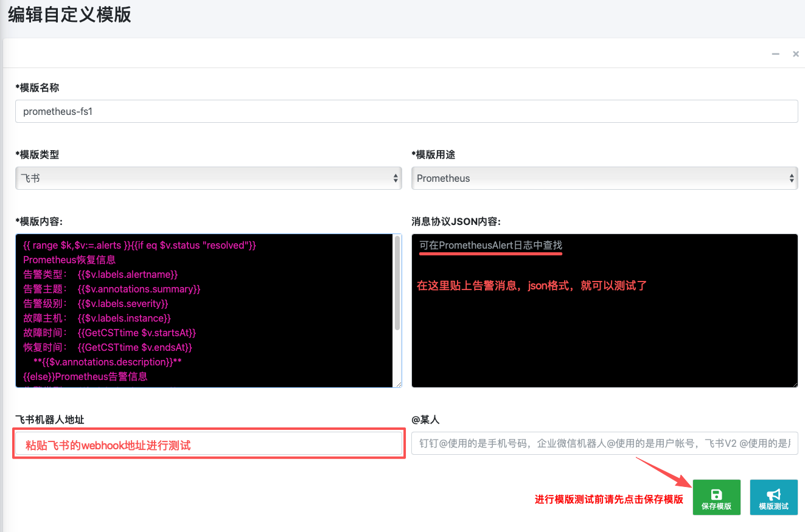Click the stepper arrows of 模版用途 select
This screenshot has width=805, height=532.
[x=791, y=178]
